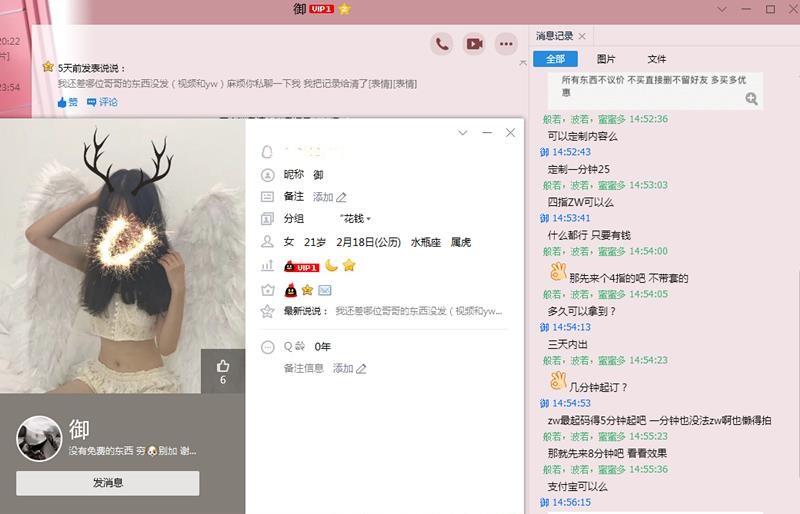Add 备注信息 using the 添加 edit icon
Viewport: 800px width, 514px height.
pyautogui.click(x=349, y=369)
